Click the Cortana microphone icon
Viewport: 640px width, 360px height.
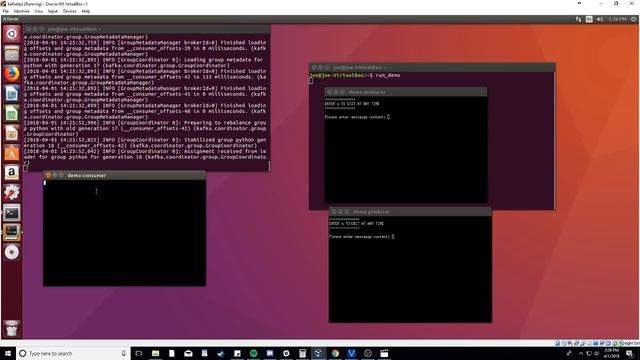point(124,353)
